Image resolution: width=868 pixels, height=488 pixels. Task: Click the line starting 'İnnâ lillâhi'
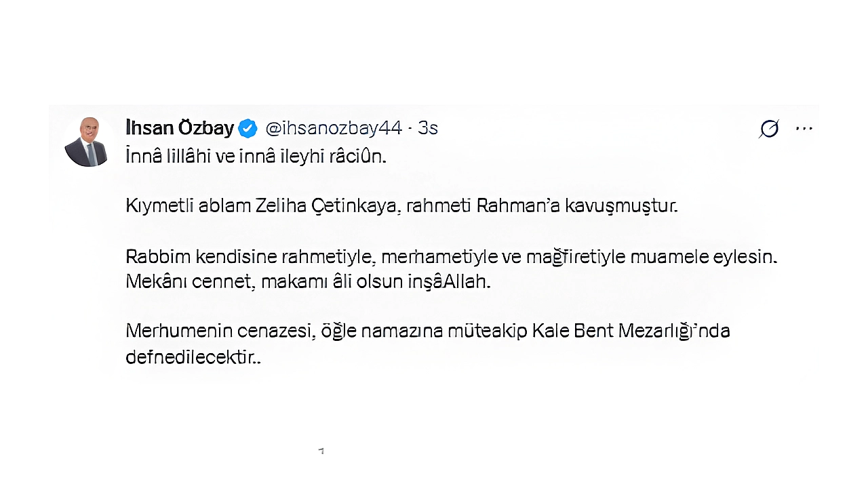256,157
